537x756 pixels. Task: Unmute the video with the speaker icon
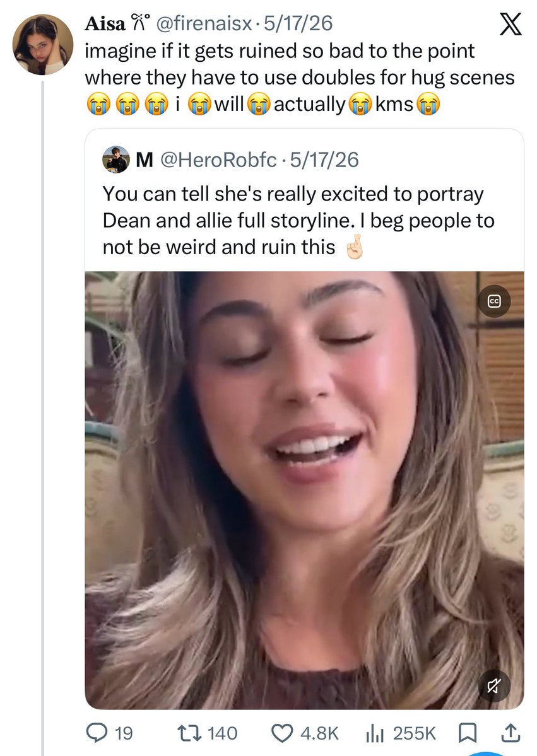[x=494, y=685]
